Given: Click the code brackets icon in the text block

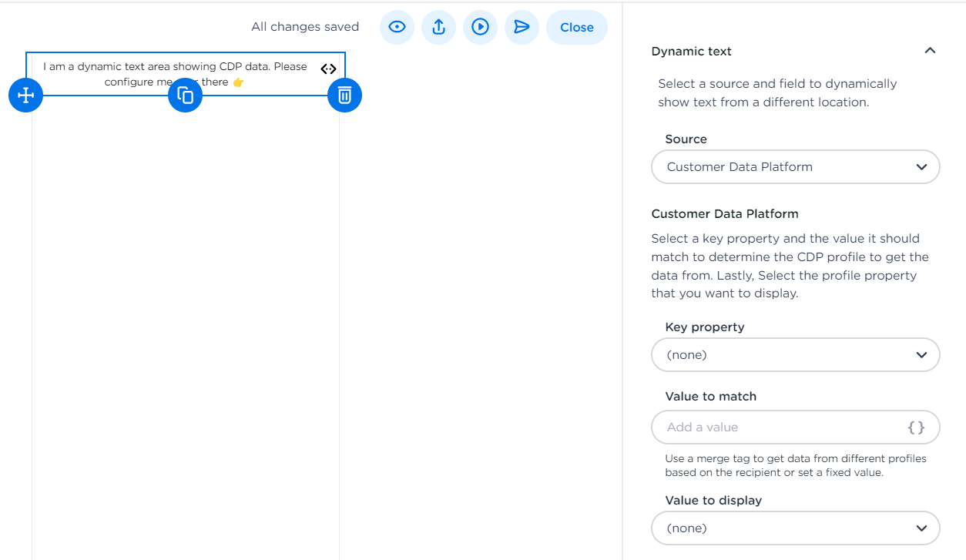Looking at the screenshot, I should (x=328, y=69).
